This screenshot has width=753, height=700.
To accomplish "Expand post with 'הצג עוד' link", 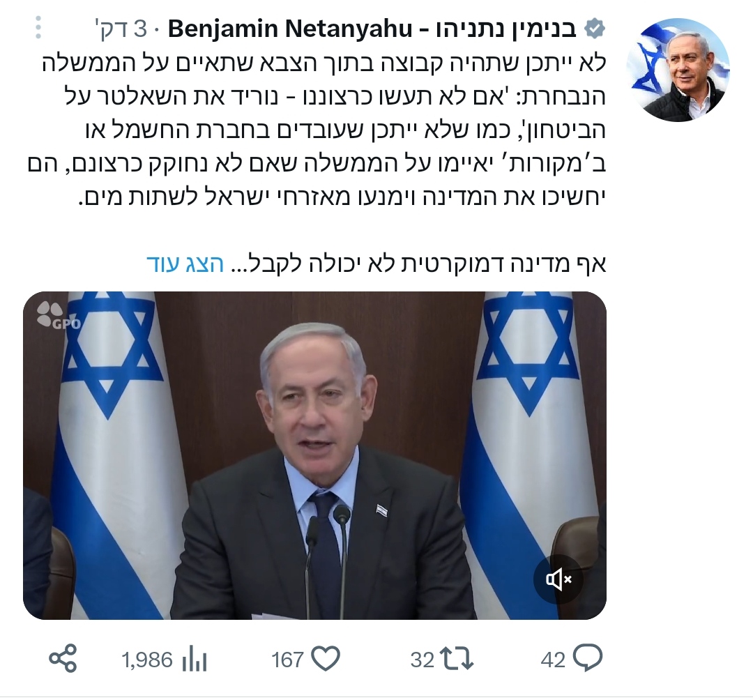I will pos(185,264).
